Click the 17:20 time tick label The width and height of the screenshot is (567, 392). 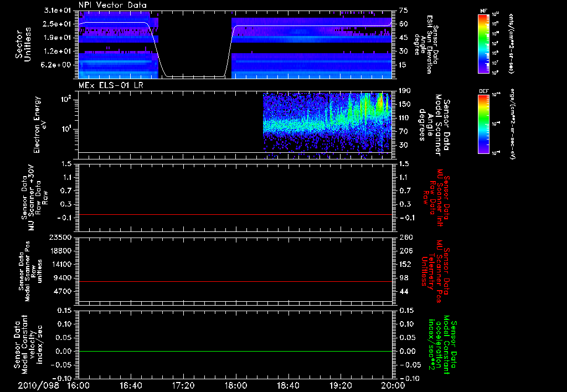click(x=183, y=385)
